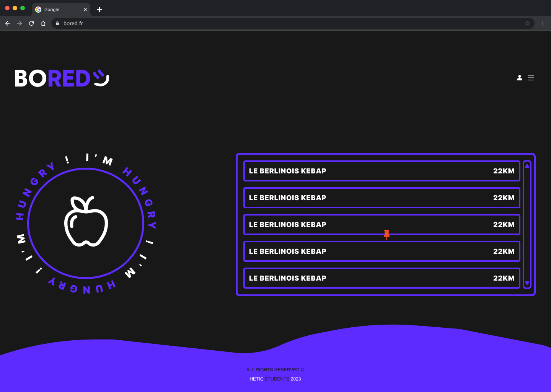The image size is (551, 392).
Task: Switch to the Google tab
Action: [57, 10]
